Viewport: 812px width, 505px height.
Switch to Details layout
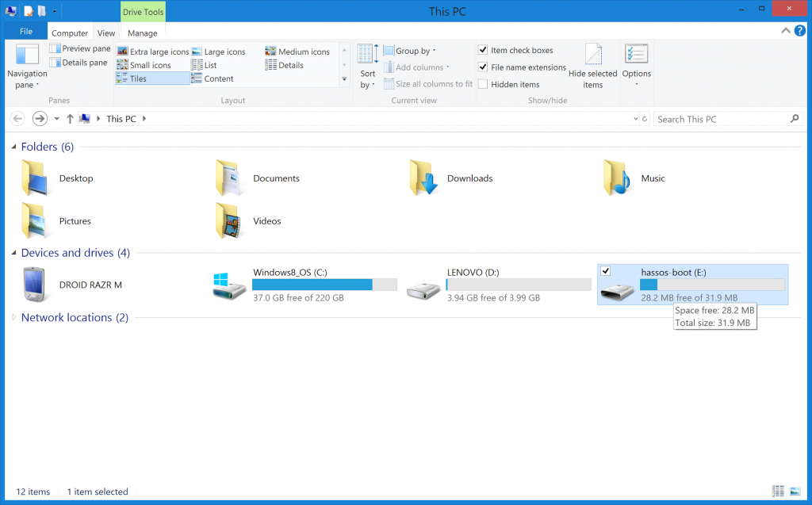tap(285, 65)
